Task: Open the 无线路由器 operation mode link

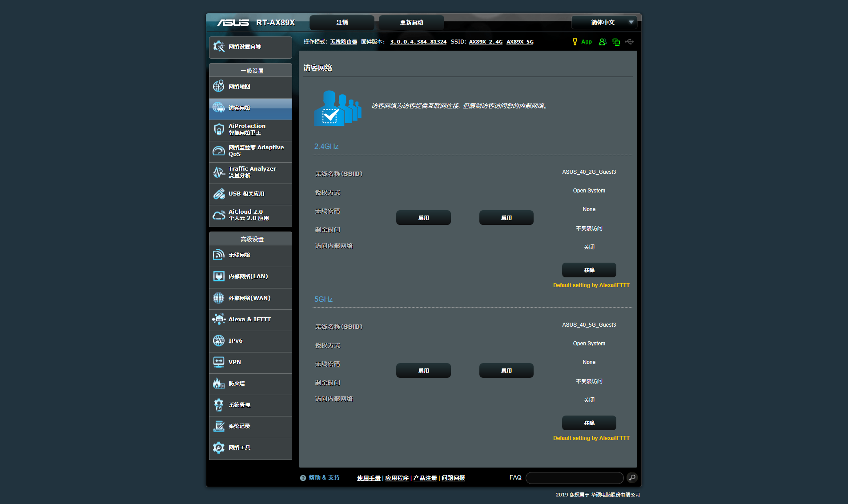Action: pyautogui.click(x=343, y=42)
